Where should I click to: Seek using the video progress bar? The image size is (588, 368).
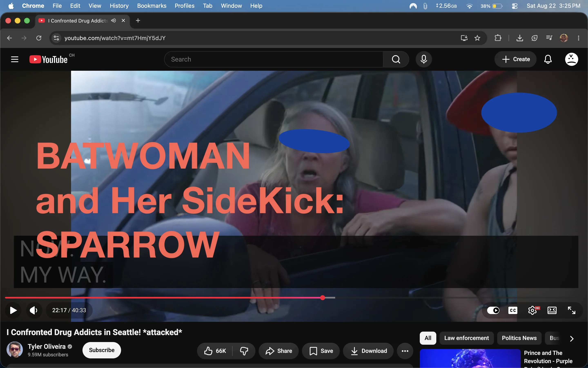(x=294, y=297)
